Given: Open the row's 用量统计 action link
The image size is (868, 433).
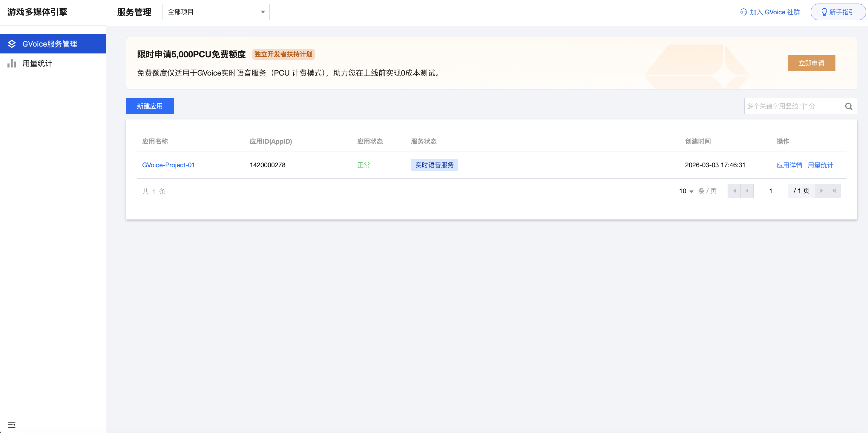Looking at the screenshot, I should click(820, 165).
